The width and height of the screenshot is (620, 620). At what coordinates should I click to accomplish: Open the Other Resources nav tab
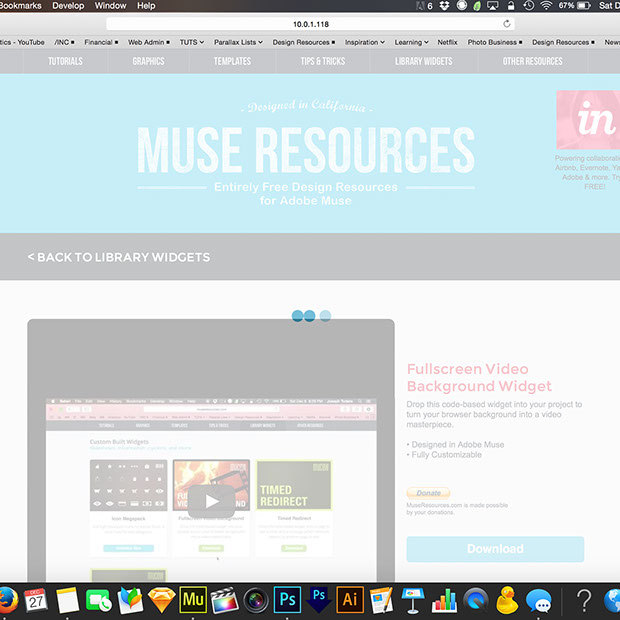[532, 61]
